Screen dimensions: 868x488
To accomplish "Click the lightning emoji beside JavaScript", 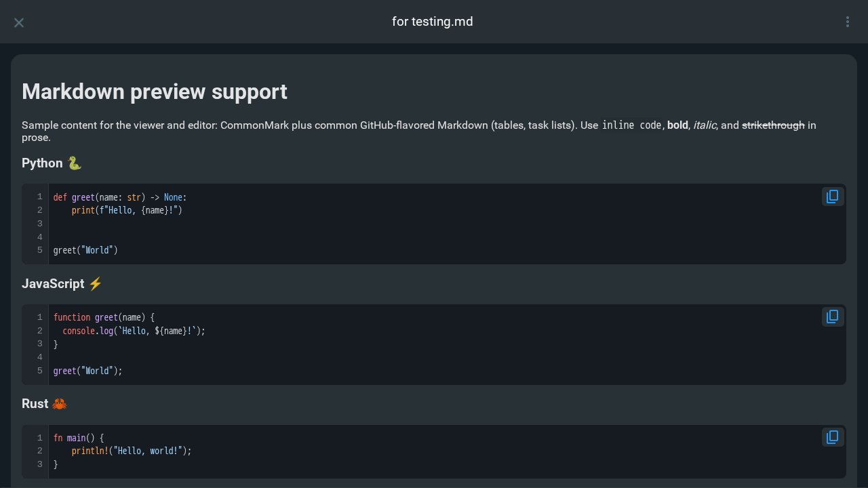I will pos(95,284).
